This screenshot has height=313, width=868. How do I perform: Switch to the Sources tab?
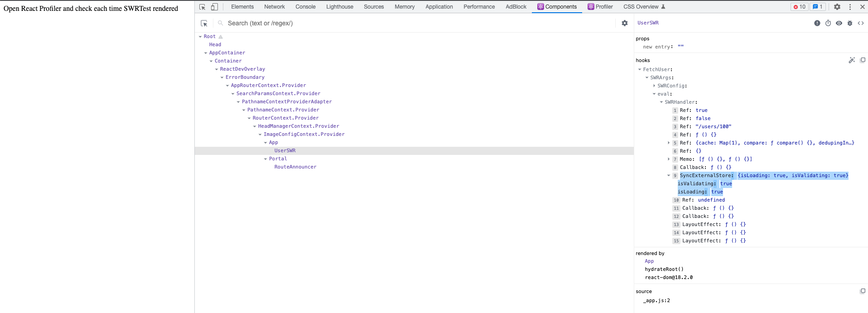(x=374, y=7)
